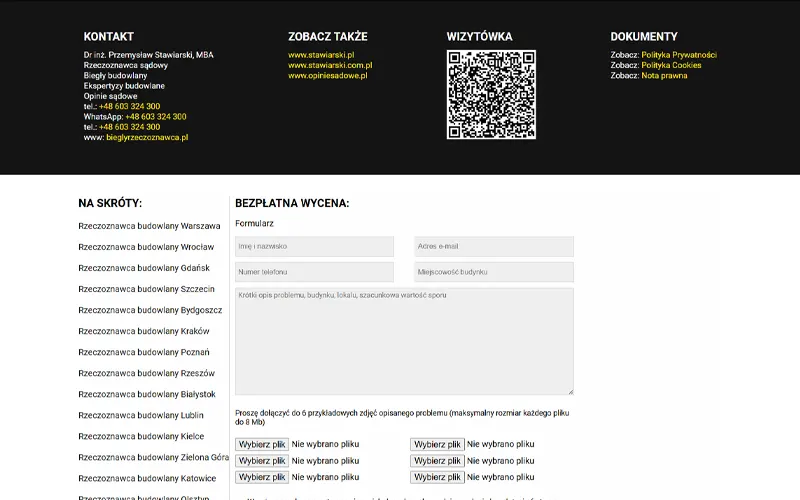The height and width of the screenshot is (500, 800).
Task: Focus the Imię i nazwisko field
Action: [x=314, y=246]
